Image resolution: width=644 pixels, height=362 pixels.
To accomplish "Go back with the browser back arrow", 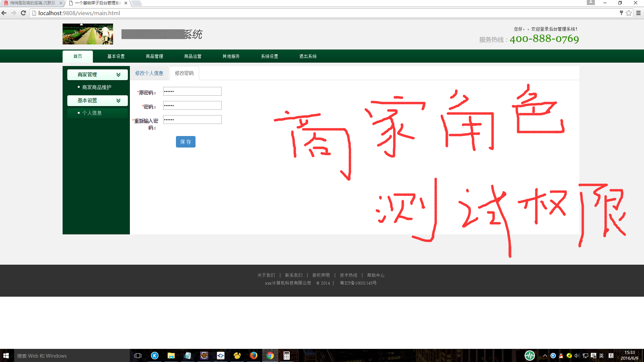I will tap(4, 13).
